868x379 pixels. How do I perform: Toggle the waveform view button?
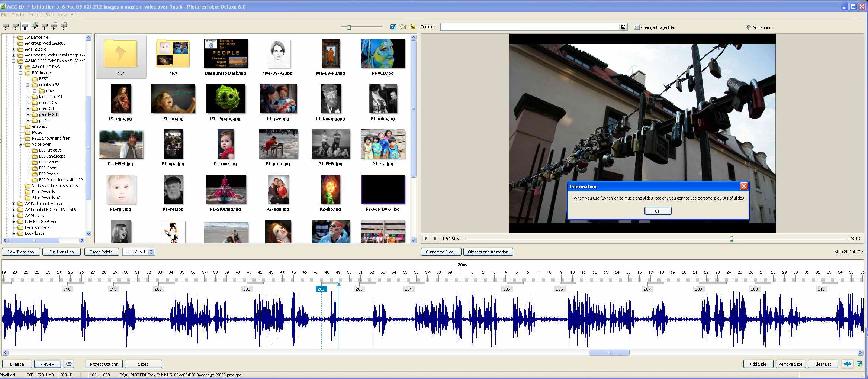click(x=847, y=364)
